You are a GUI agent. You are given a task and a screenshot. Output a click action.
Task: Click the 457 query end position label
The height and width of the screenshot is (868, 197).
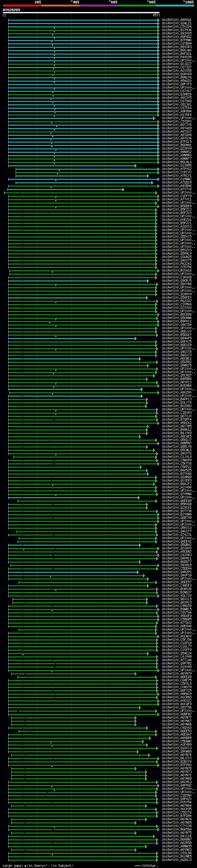pos(155,15)
